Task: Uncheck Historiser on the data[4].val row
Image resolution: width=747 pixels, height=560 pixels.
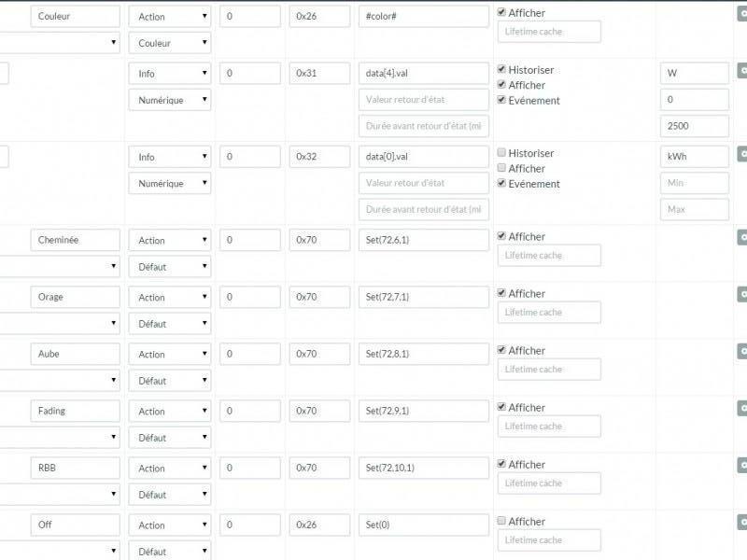Action: 502,70
